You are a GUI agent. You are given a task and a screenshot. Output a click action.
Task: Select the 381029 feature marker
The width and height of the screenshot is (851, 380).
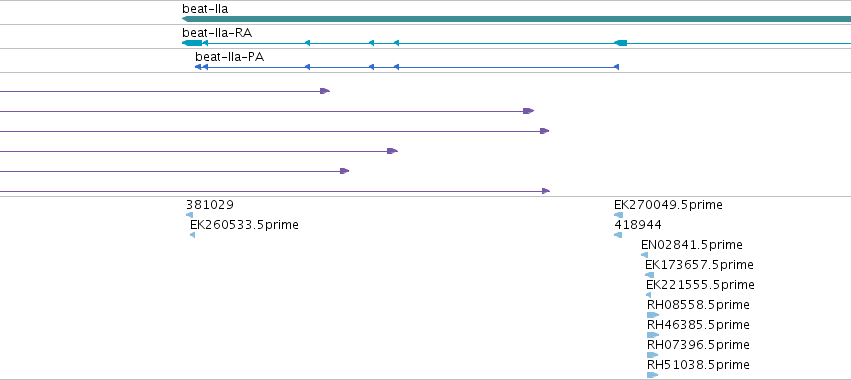pyautogui.click(x=189, y=215)
